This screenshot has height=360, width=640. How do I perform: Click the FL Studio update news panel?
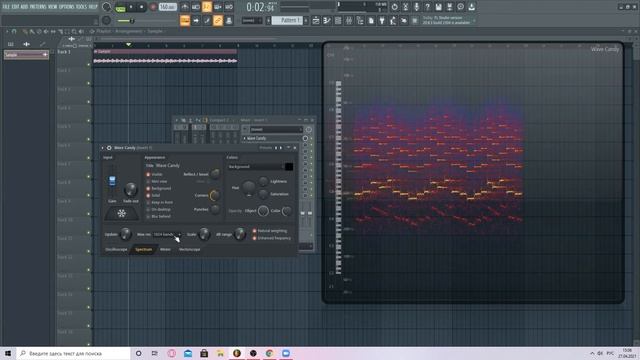pyautogui.click(x=448, y=20)
